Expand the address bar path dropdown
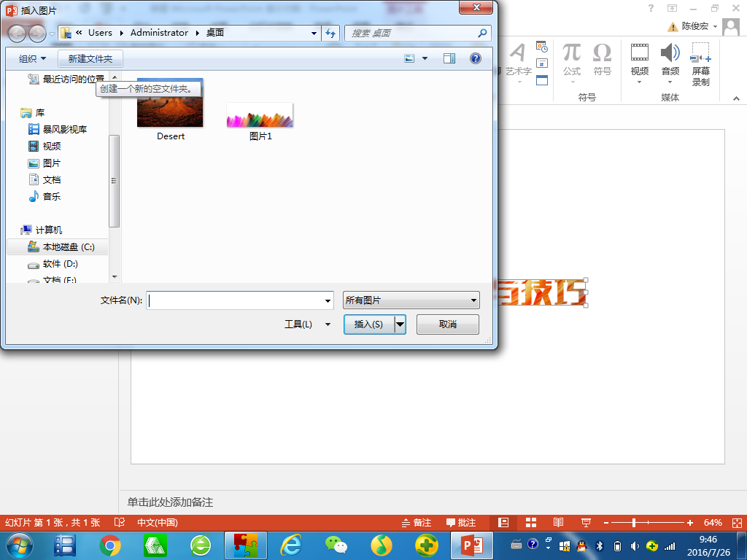 (x=314, y=34)
